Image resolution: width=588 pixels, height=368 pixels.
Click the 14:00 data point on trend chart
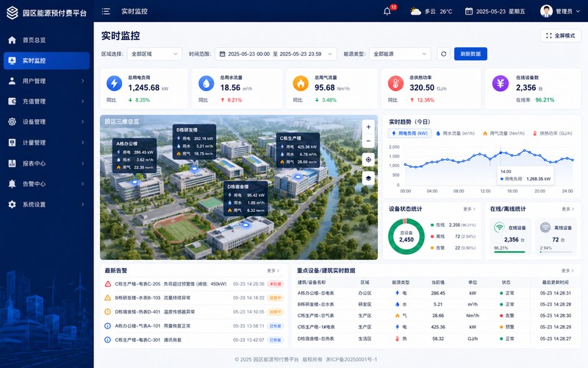(501, 152)
